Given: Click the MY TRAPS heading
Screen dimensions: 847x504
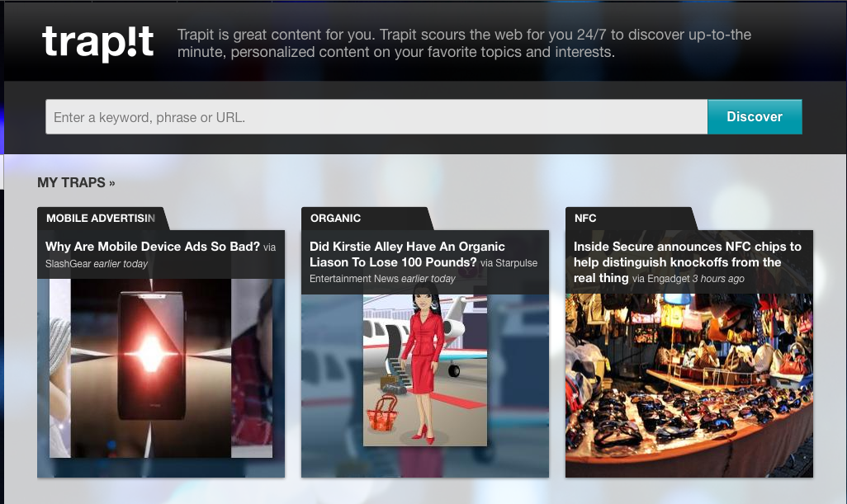Looking at the screenshot, I should click(x=70, y=182).
